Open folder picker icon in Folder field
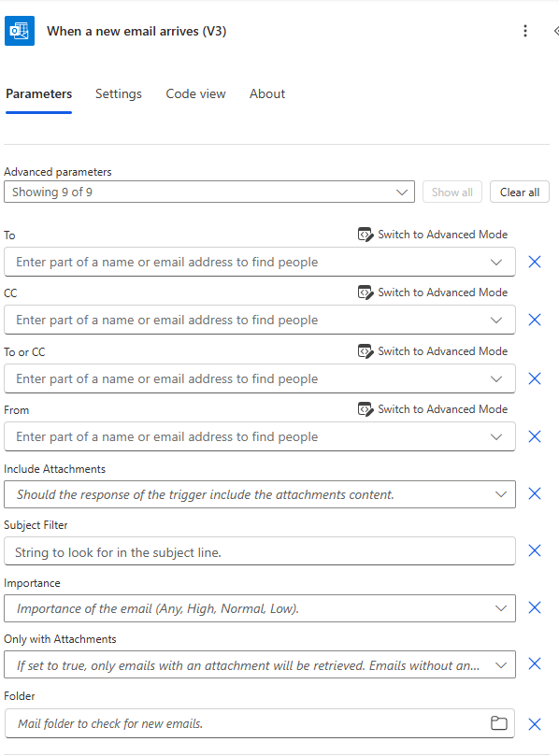Image resolution: width=559 pixels, height=756 pixels. click(499, 723)
